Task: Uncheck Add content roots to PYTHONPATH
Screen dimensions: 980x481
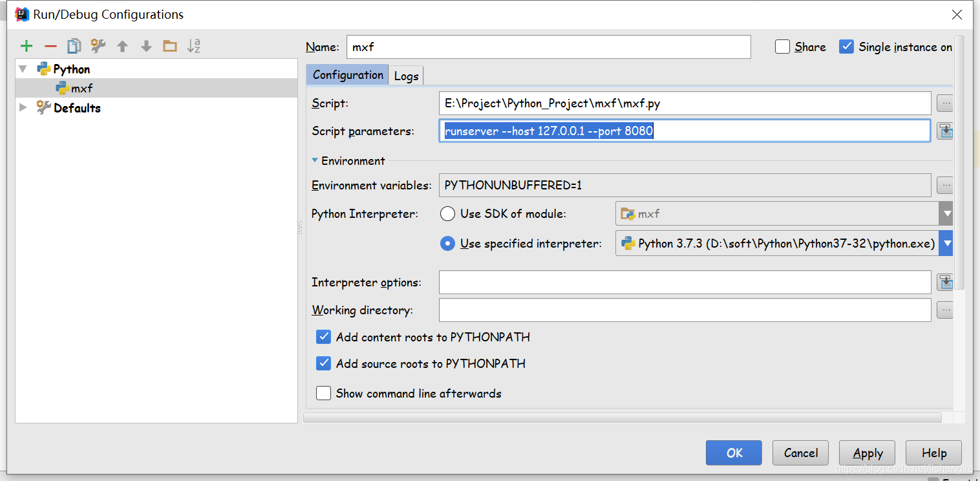Action: point(323,337)
